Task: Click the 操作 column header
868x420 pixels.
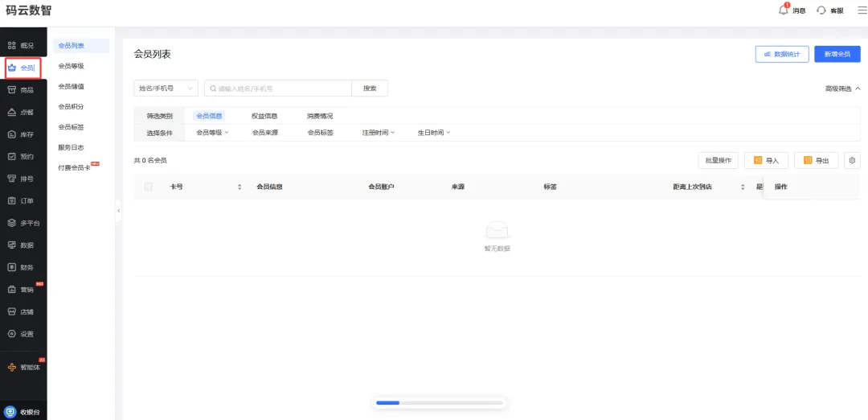Action: tap(781, 187)
